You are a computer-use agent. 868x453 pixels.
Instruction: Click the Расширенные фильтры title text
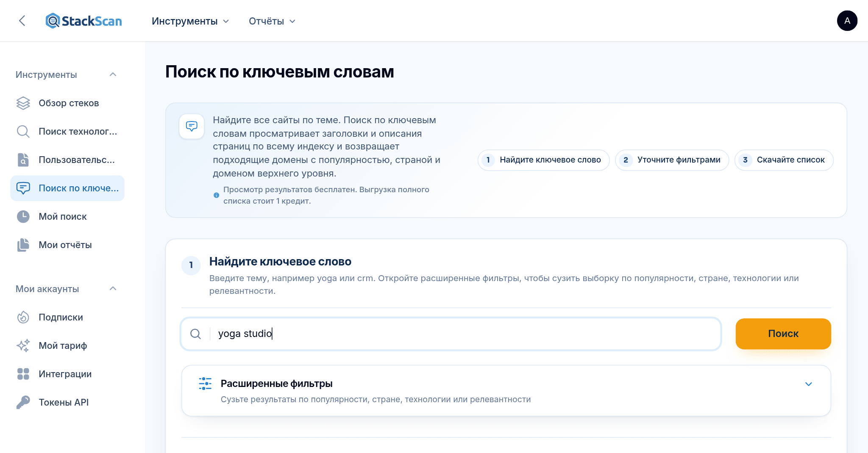(276, 384)
